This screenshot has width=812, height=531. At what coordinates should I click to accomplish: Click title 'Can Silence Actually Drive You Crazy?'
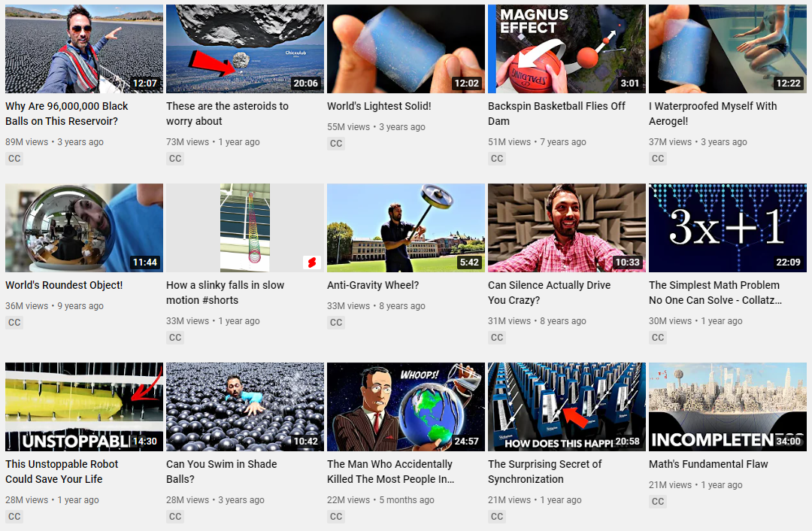coord(550,293)
